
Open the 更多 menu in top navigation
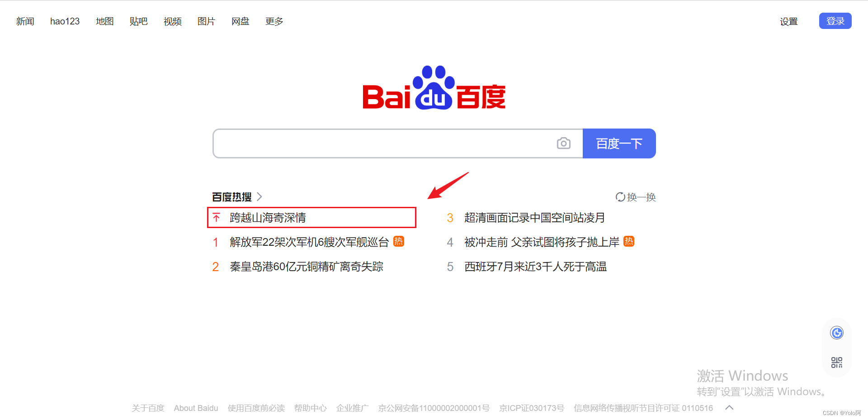point(274,21)
